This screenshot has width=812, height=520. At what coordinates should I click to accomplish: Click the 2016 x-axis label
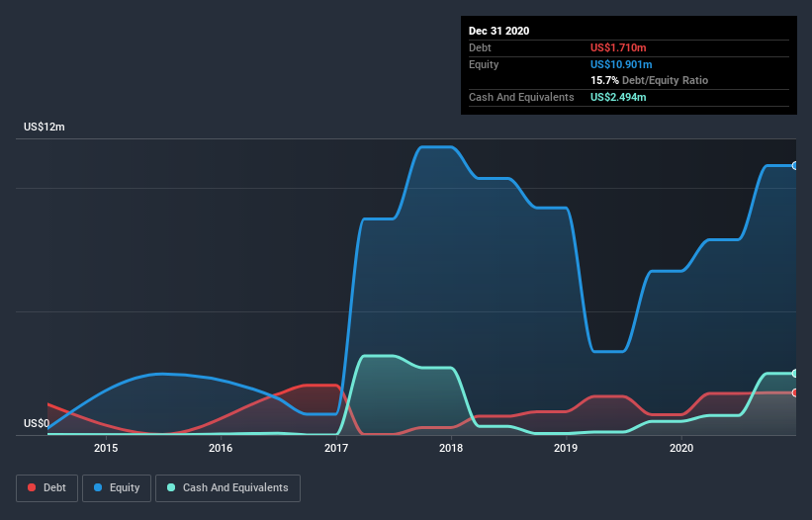[221, 448]
